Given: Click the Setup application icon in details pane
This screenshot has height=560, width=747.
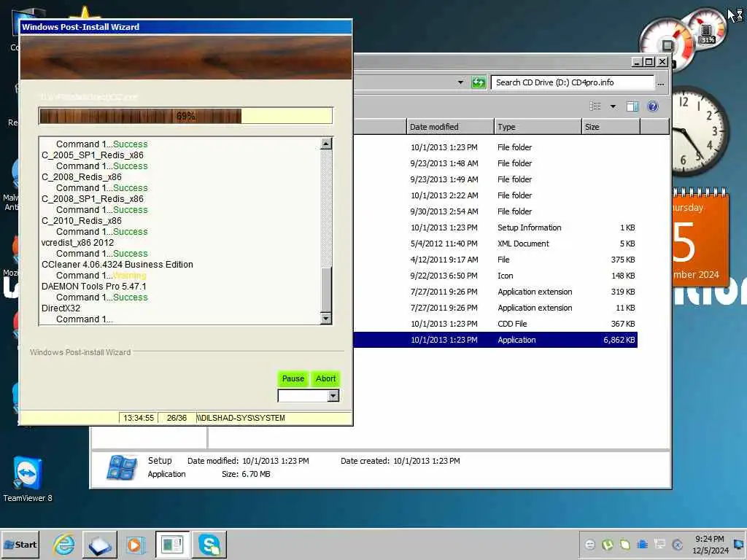Looking at the screenshot, I should 122,467.
